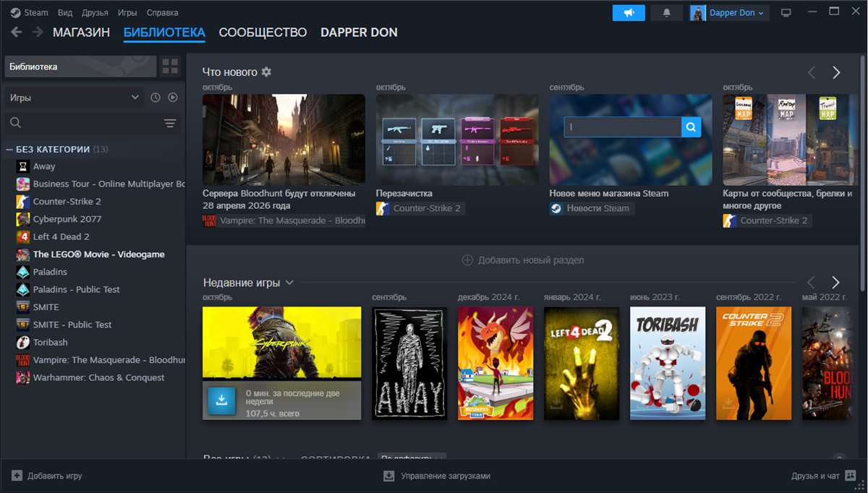Open Управление загрузками
The height and width of the screenshot is (493, 868).
pyautogui.click(x=437, y=476)
